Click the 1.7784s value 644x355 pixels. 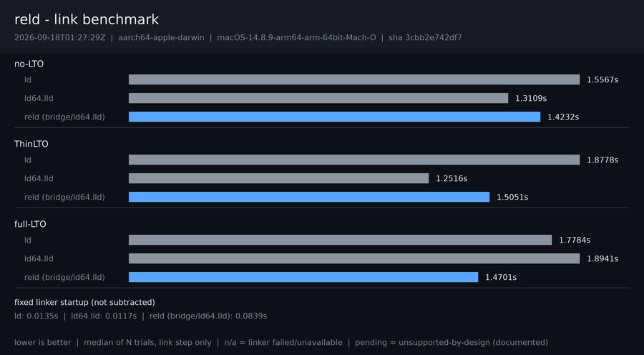575,240
